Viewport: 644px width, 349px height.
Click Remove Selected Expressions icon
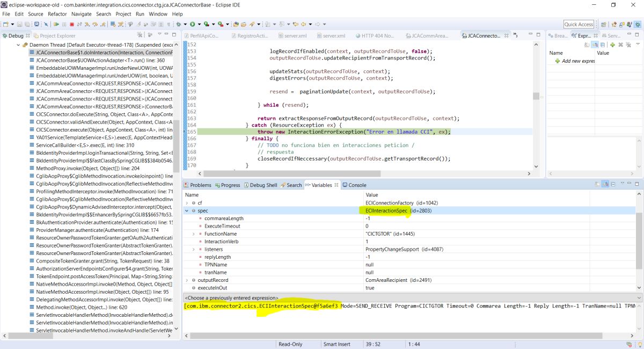[620, 45]
